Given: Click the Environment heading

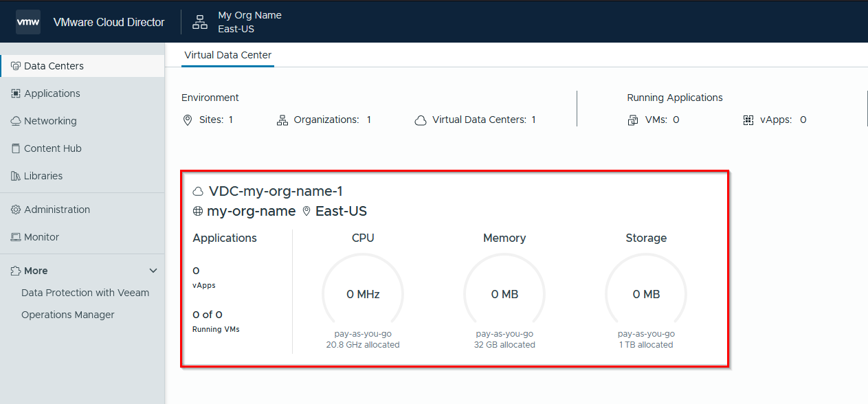Looking at the screenshot, I should pyautogui.click(x=210, y=98).
